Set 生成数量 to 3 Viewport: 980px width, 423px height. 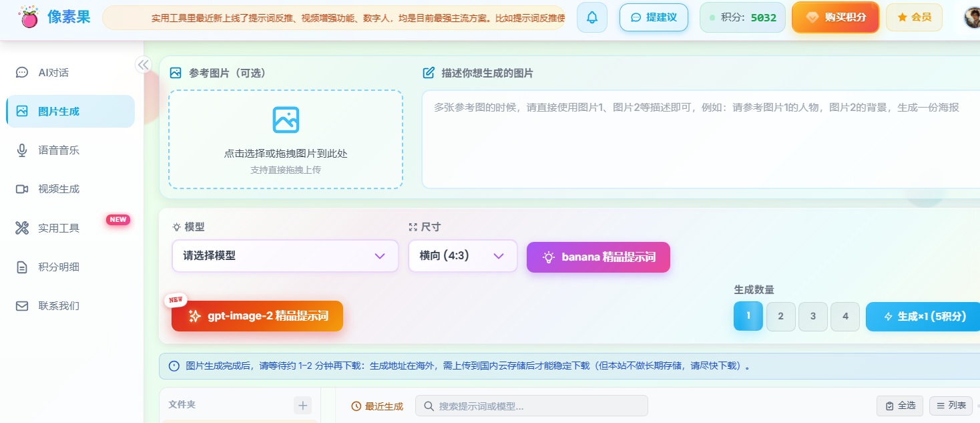pyautogui.click(x=813, y=317)
